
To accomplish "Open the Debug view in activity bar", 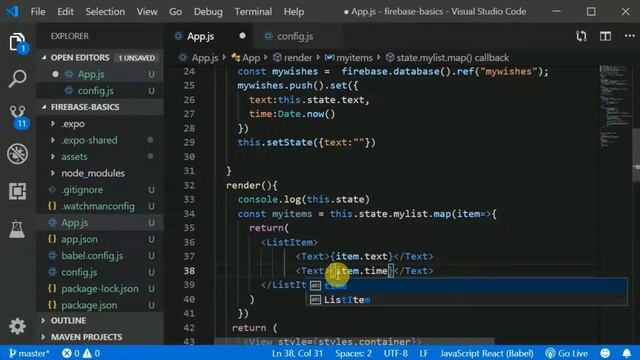I will click(x=17, y=154).
